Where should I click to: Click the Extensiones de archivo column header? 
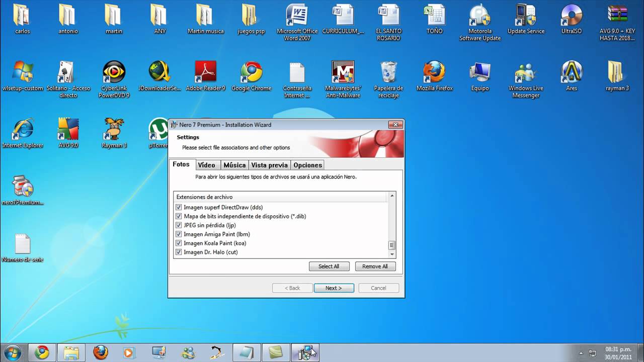pos(281,197)
